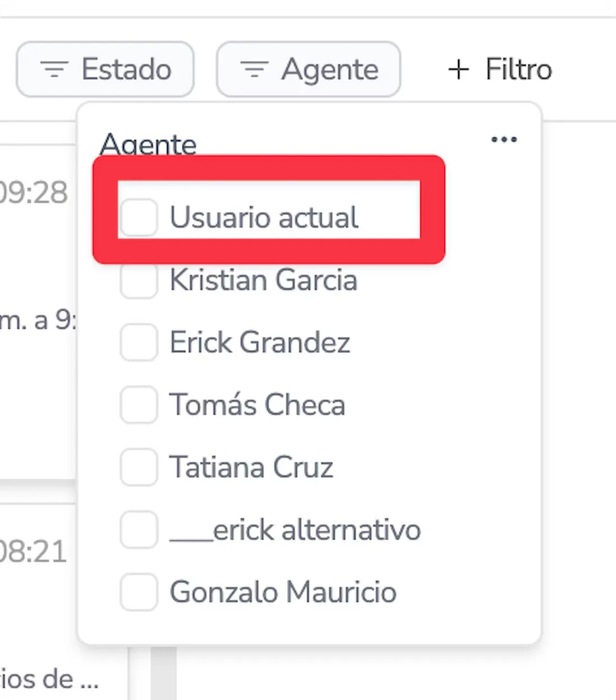Check the Erick Grandez checkbox
The image size is (616, 700).
(x=138, y=343)
